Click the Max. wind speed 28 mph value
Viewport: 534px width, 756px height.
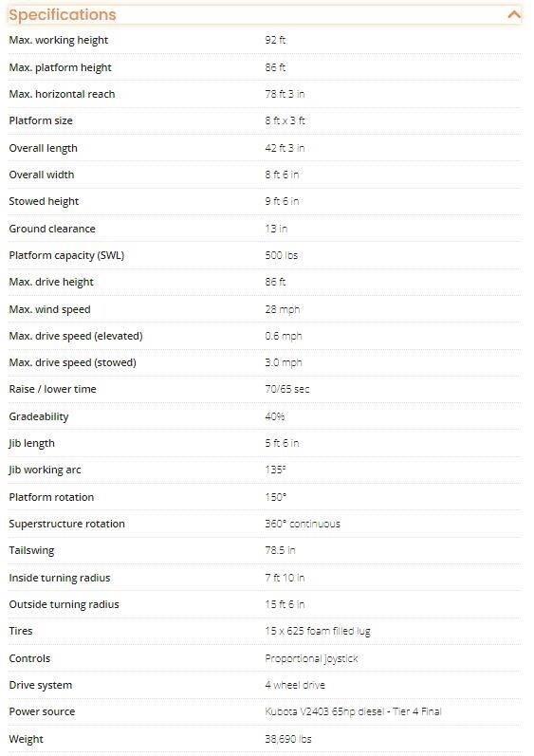(283, 309)
